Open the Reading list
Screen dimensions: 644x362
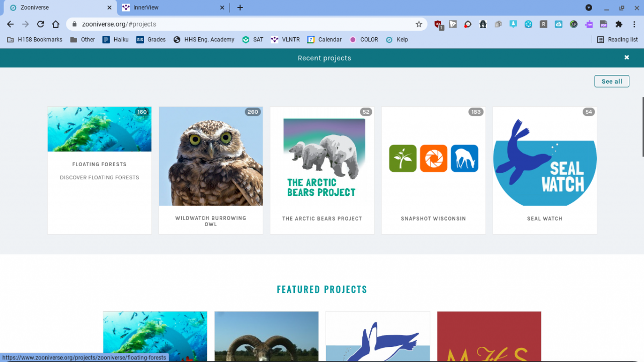[x=617, y=39]
